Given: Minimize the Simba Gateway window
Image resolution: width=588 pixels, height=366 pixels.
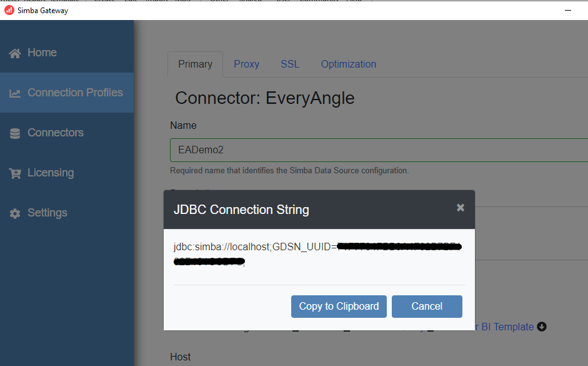Looking at the screenshot, I should click(568, 10).
